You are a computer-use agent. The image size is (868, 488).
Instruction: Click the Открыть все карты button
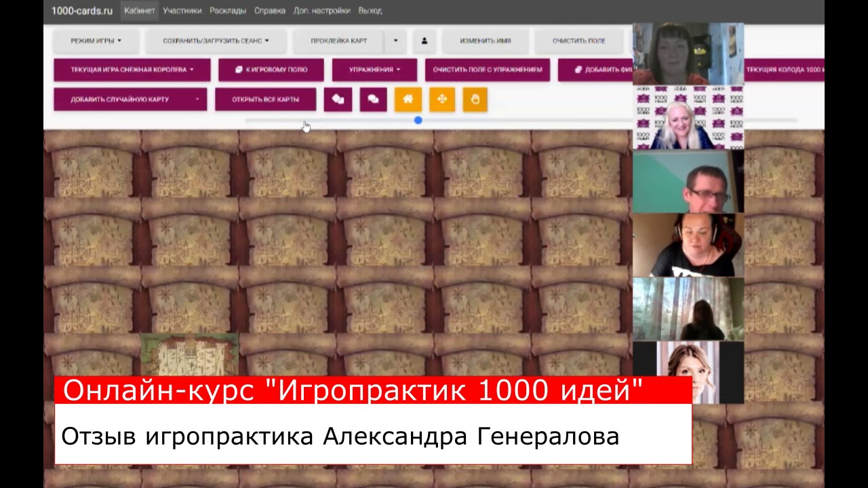tap(265, 99)
